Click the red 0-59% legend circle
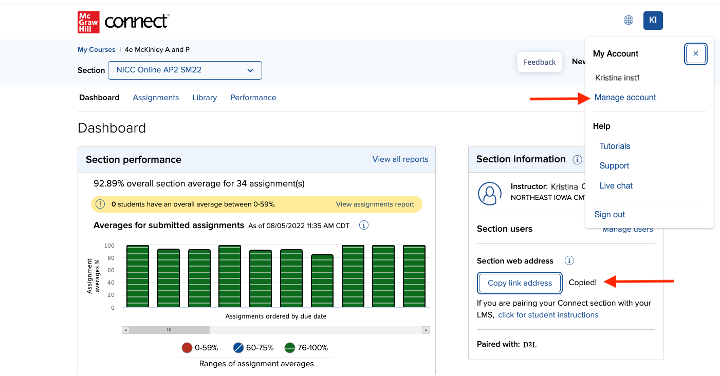This screenshot has width=720, height=376. (x=186, y=348)
